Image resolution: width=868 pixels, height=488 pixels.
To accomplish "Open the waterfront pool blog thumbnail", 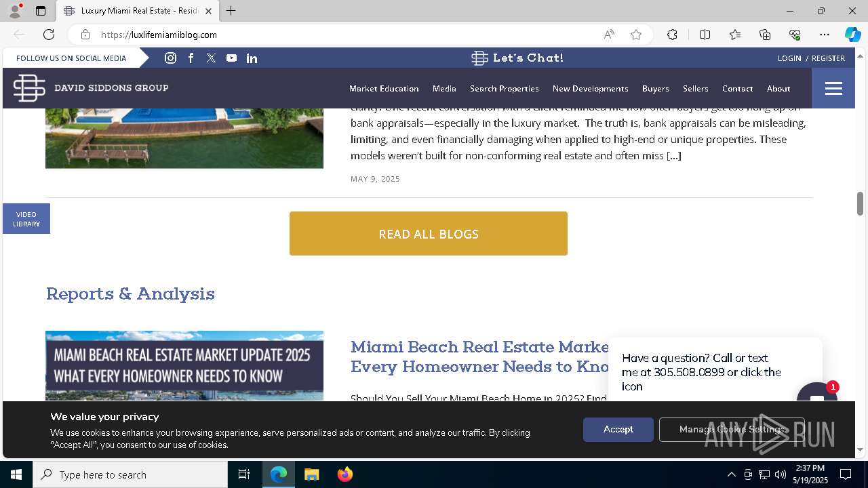I will (184, 138).
